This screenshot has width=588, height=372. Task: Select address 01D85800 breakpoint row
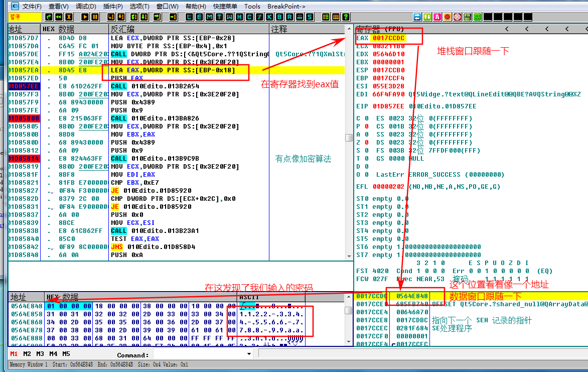(x=24, y=118)
